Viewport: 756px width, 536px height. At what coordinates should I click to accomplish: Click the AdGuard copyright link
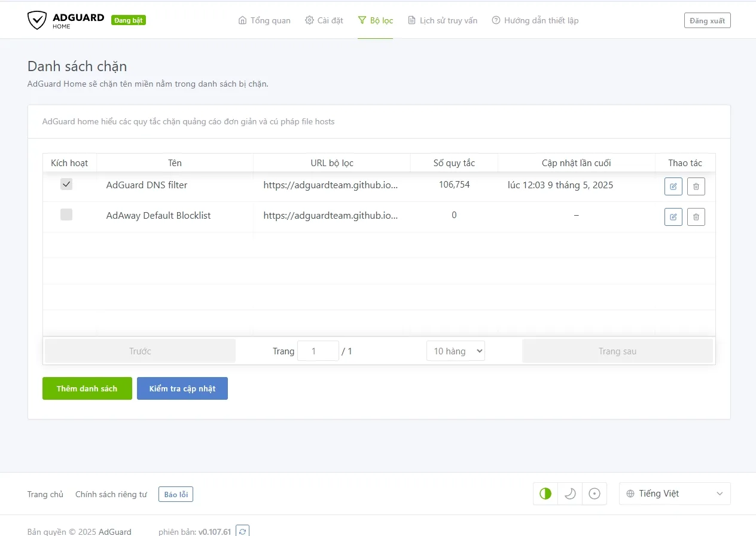click(x=115, y=532)
